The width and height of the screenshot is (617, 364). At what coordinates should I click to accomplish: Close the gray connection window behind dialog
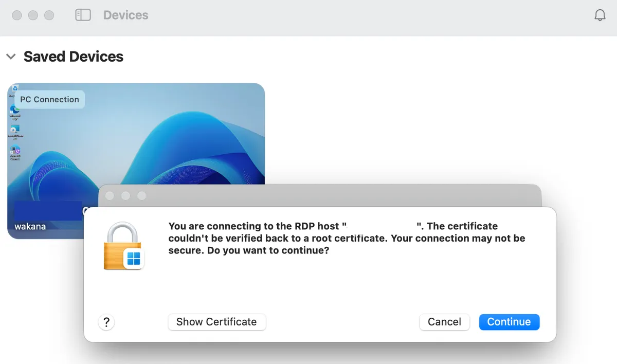(109, 196)
